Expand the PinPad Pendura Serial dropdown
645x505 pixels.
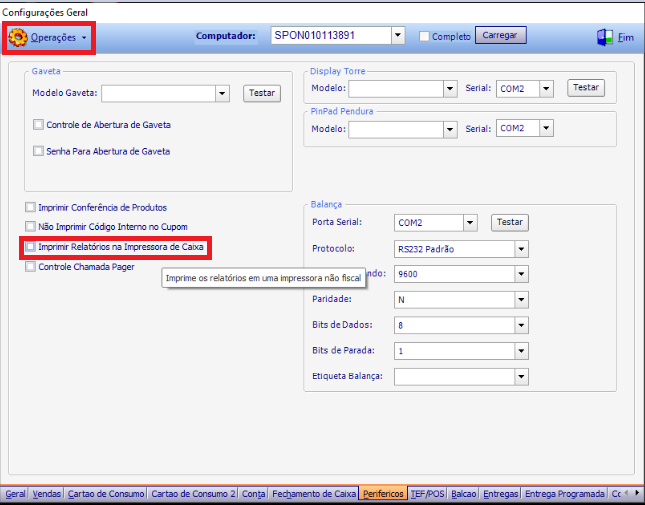coord(546,128)
